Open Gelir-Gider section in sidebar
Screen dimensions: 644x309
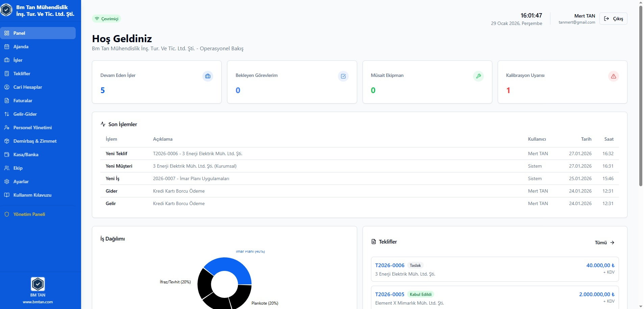coord(25,114)
